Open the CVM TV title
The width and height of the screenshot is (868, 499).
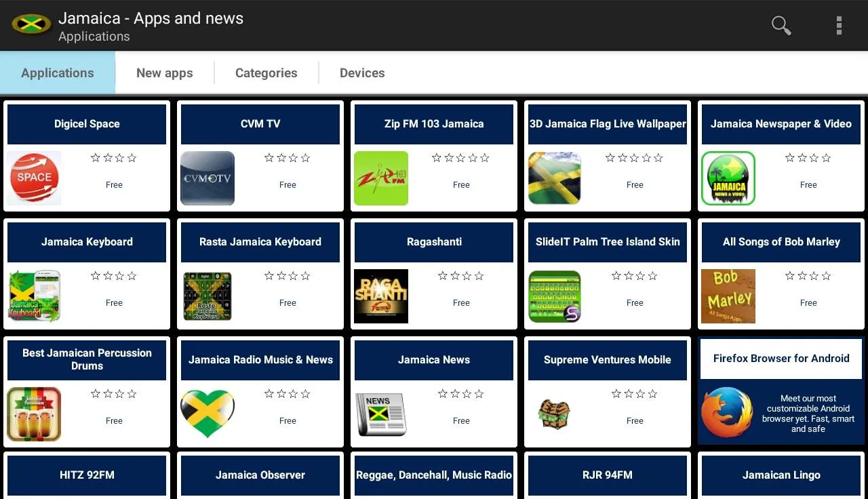[260, 124]
